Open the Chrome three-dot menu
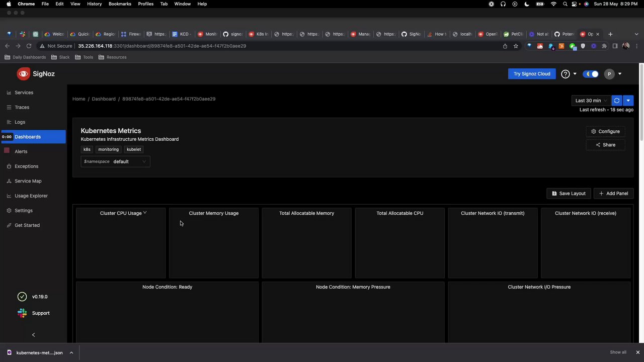Image resolution: width=644 pixels, height=362 pixels. [637, 46]
